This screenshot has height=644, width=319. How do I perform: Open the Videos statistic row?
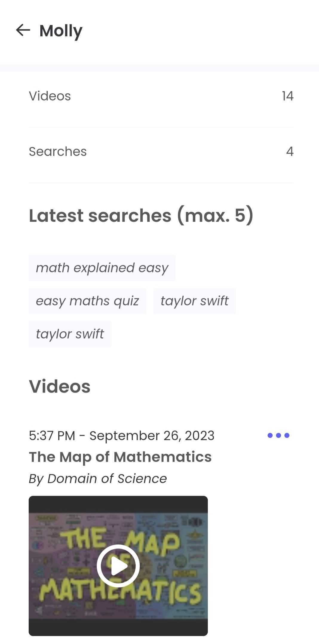pyautogui.click(x=161, y=96)
